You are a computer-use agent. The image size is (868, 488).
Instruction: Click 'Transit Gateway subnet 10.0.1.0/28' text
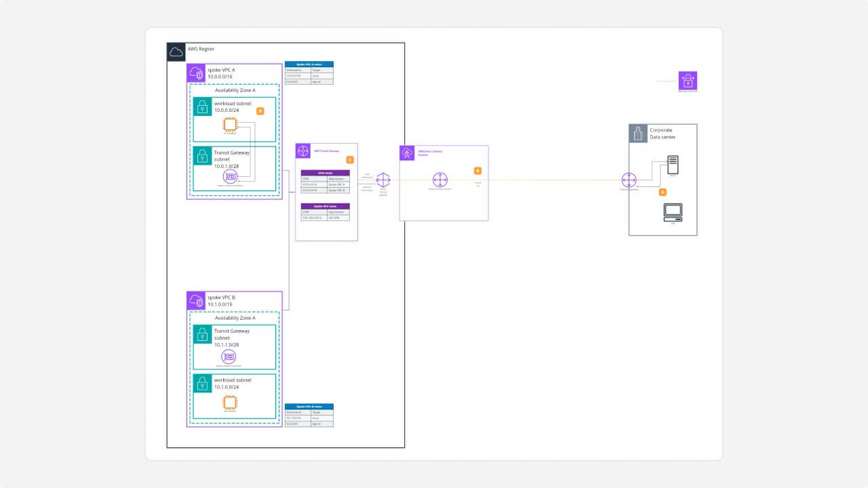(232, 159)
